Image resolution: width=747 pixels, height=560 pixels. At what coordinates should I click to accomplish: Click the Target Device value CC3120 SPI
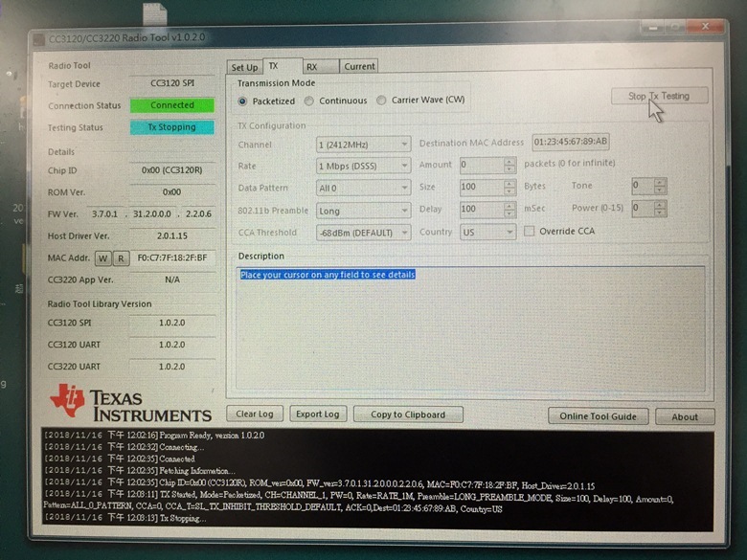172,83
